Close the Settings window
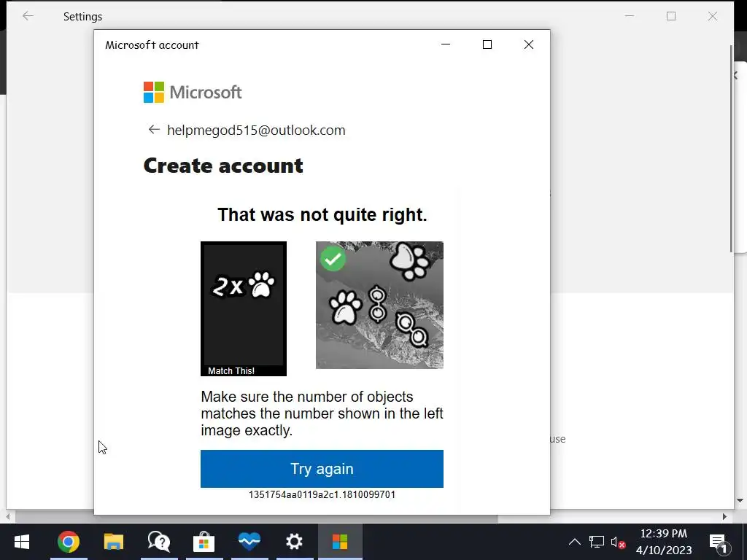The width and height of the screenshot is (747, 560). pyautogui.click(x=713, y=16)
